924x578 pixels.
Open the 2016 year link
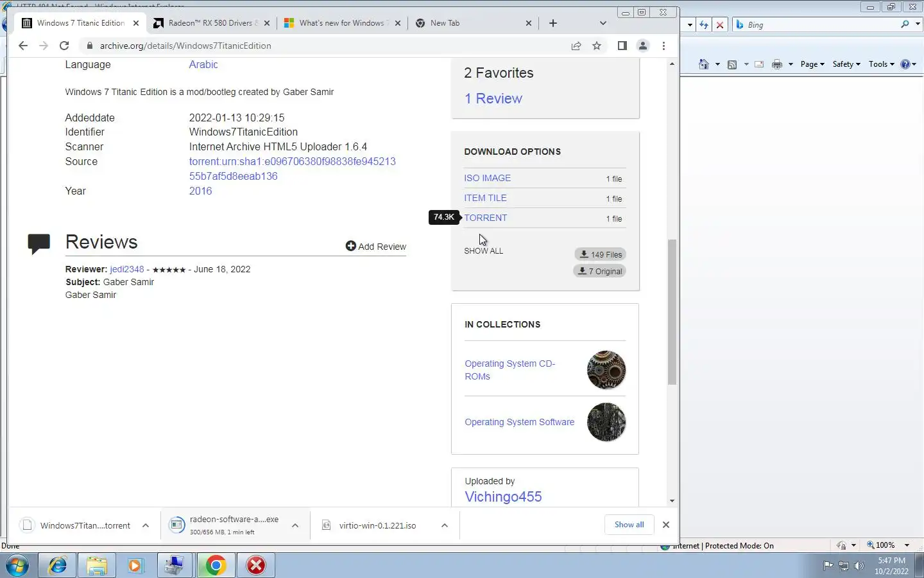(200, 191)
